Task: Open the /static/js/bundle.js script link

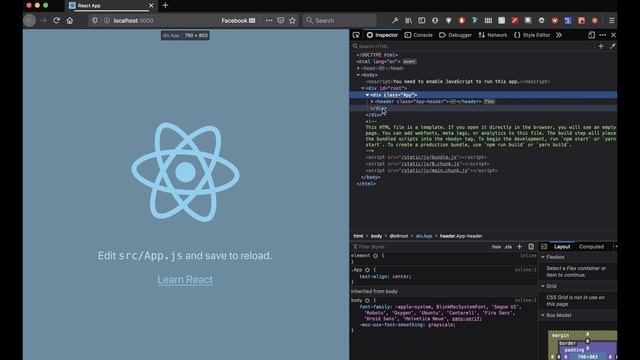Action: click(429, 157)
